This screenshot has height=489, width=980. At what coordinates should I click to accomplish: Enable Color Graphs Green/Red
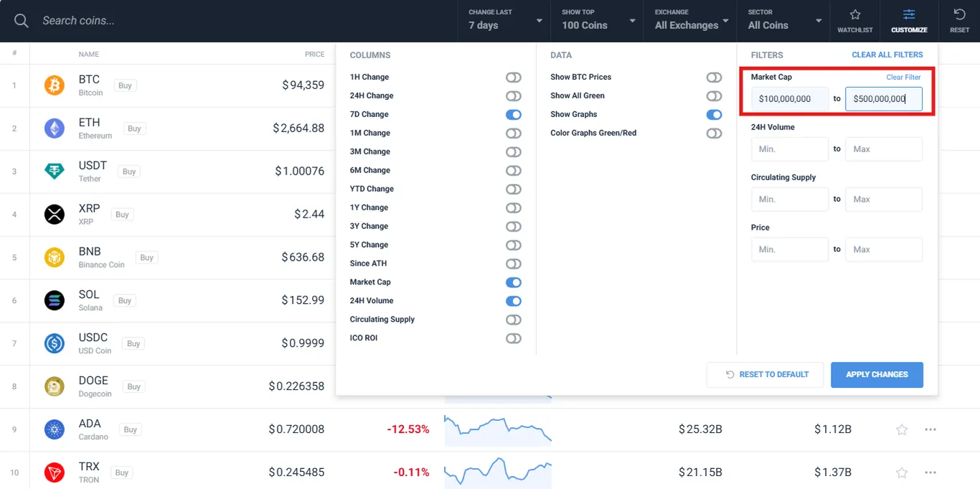(x=714, y=133)
